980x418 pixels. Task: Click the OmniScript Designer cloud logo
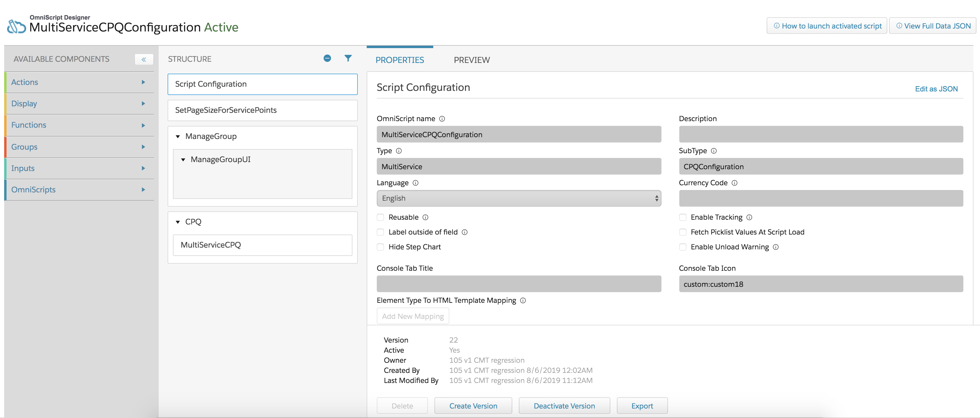(x=16, y=27)
